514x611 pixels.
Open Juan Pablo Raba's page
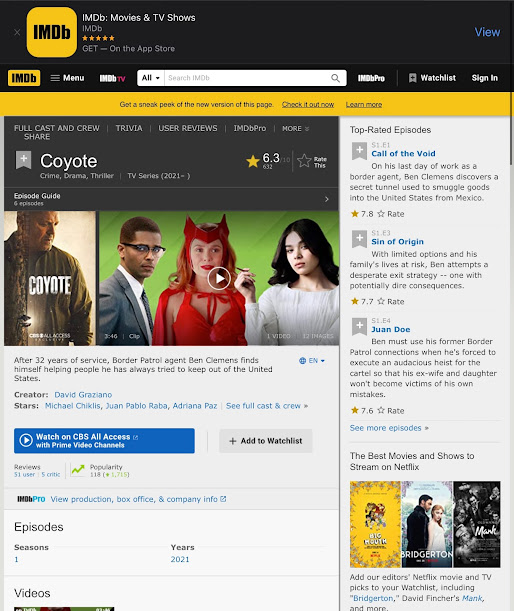click(x=136, y=406)
